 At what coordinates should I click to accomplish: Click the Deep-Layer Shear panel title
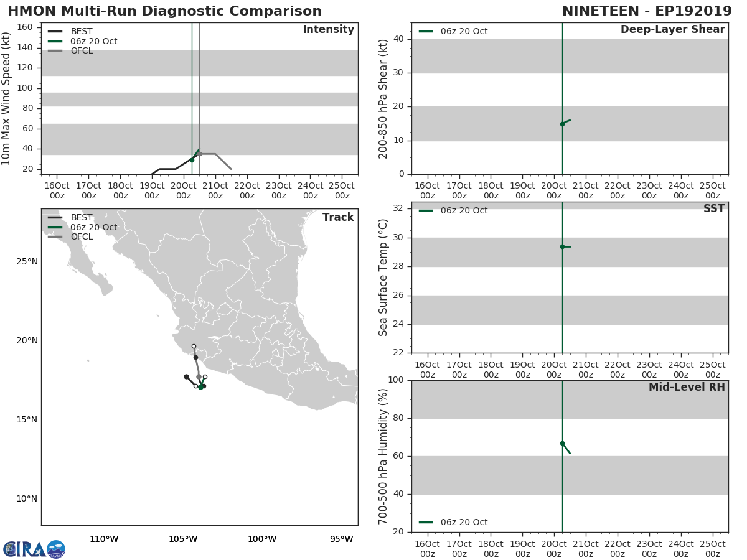pyautogui.click(x=673, y=30)
